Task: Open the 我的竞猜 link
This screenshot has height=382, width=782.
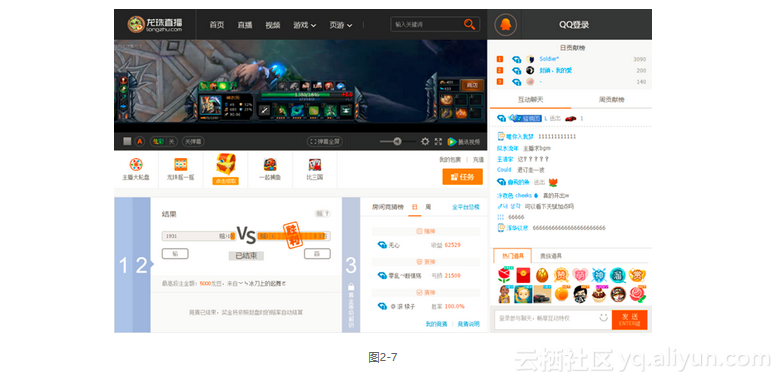Action: (436, 324)
